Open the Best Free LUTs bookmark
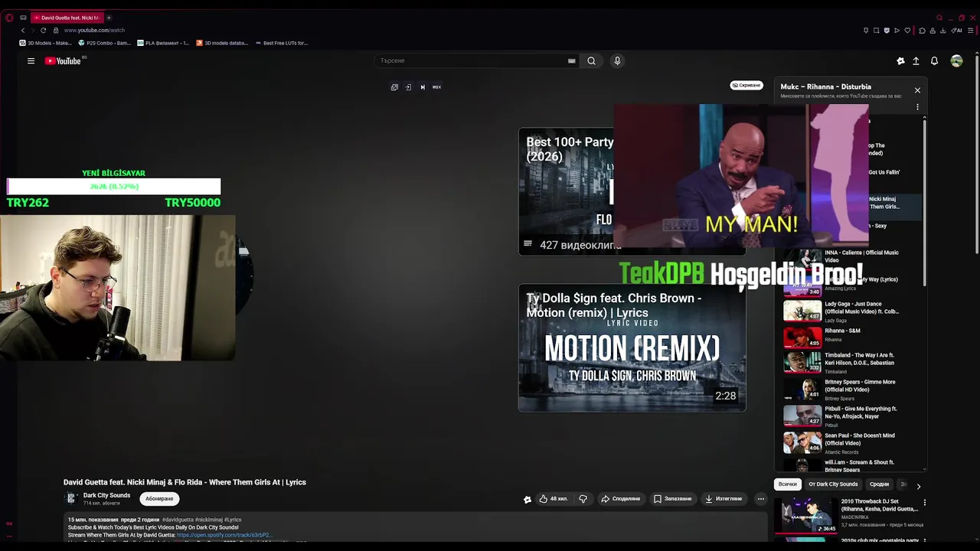Image resolution: width=980 pixels, height=551 pixels. [281, 43]
